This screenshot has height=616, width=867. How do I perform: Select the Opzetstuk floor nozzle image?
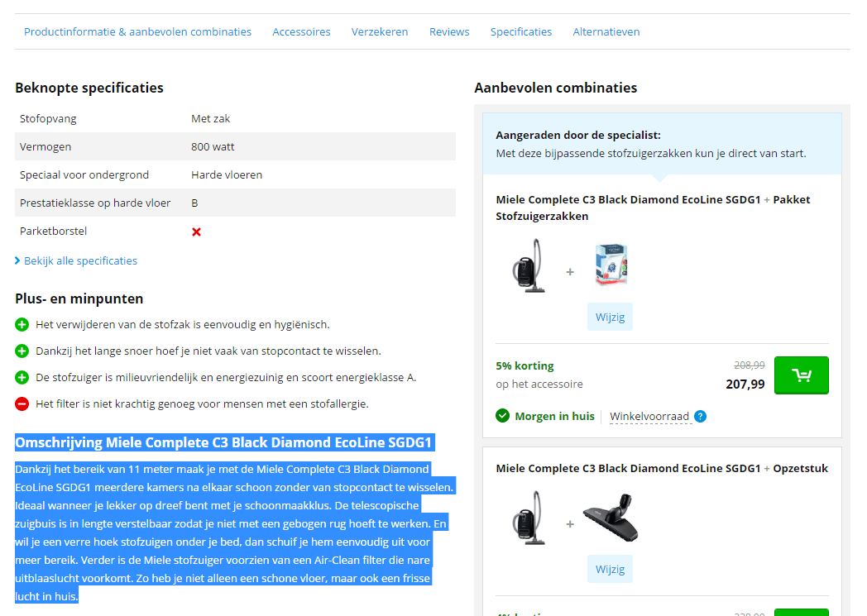tap(611, 518)
